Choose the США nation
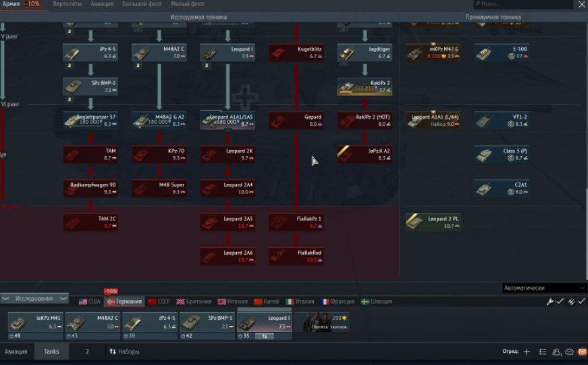The image size is (588, 365). (90, 301)
